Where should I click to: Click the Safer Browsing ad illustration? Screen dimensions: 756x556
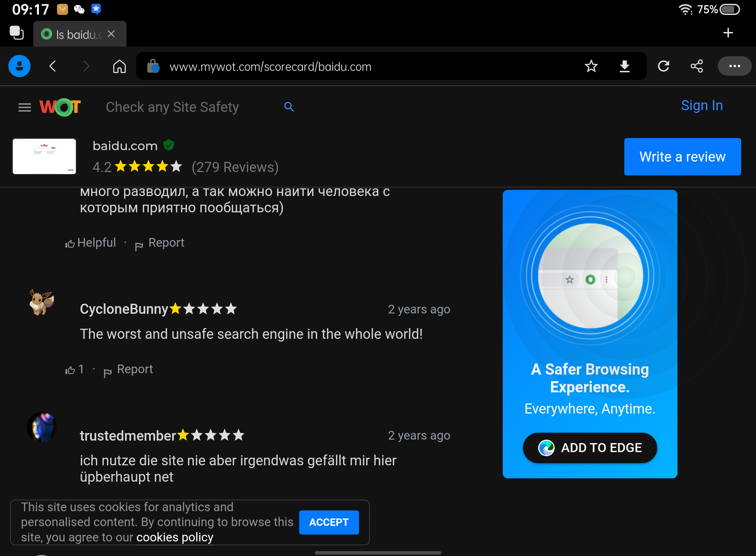click(590, 276)
